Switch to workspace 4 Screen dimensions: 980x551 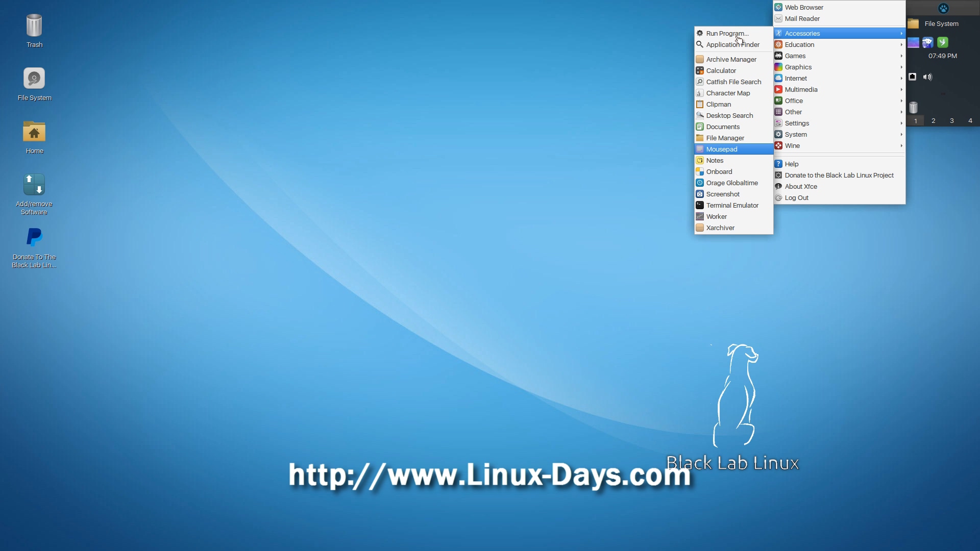pos(970,121)
